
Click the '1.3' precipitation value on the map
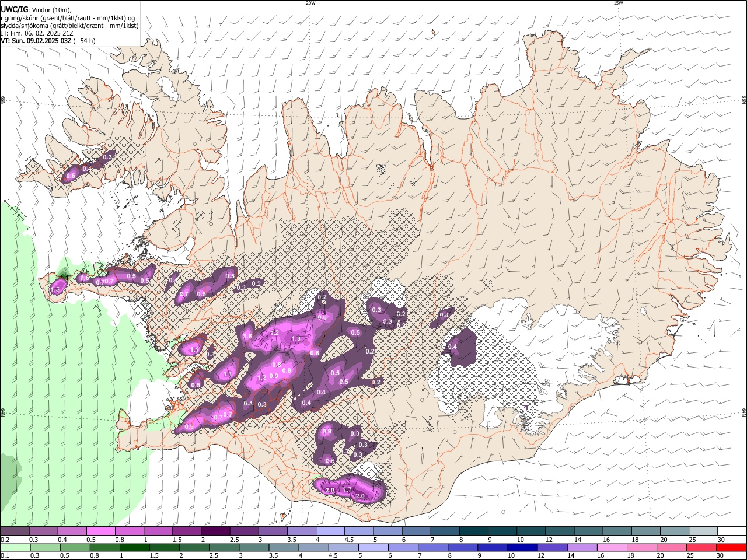point(296,338)
